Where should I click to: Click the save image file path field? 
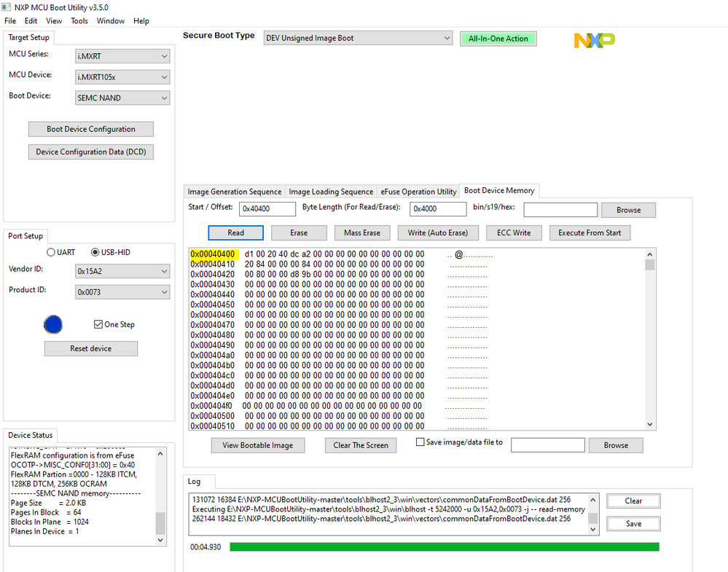pyautogui.click(x=548, y=444)
